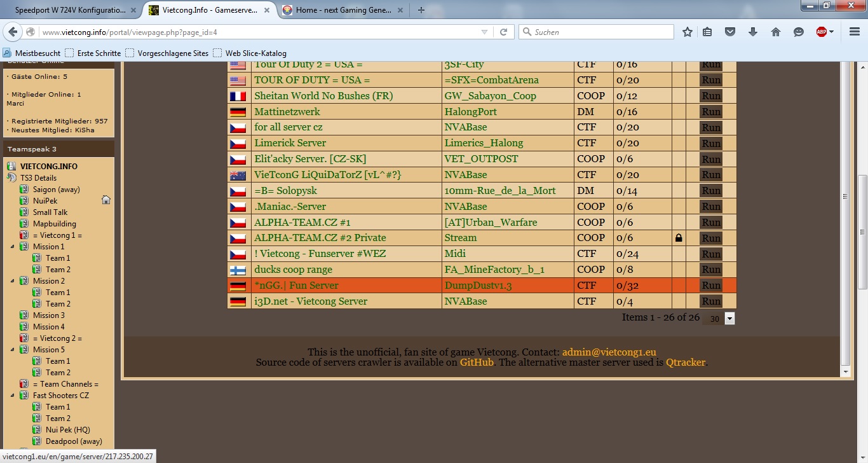Collapse the Mission 1 channel tree

12,247
